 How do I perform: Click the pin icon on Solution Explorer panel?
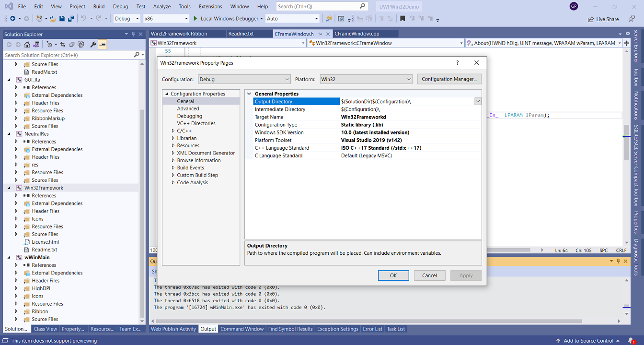133,34
